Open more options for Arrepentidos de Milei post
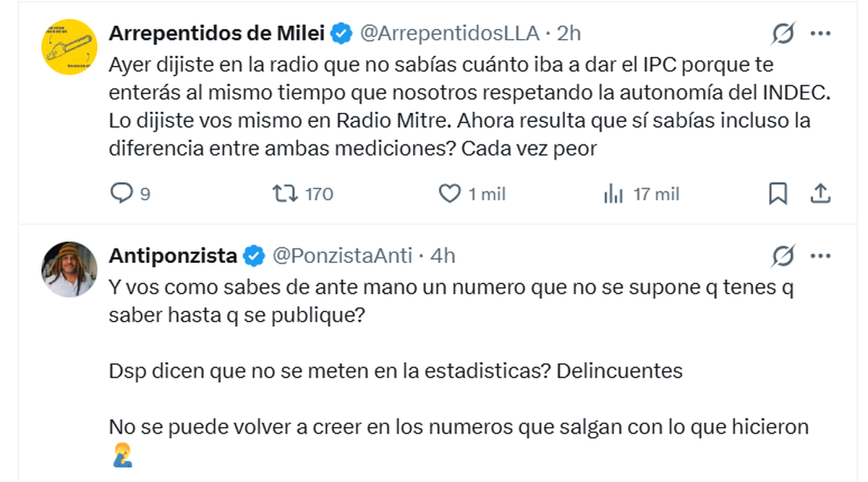The height and width of the screenshot is (482, 868). (820, 33)
